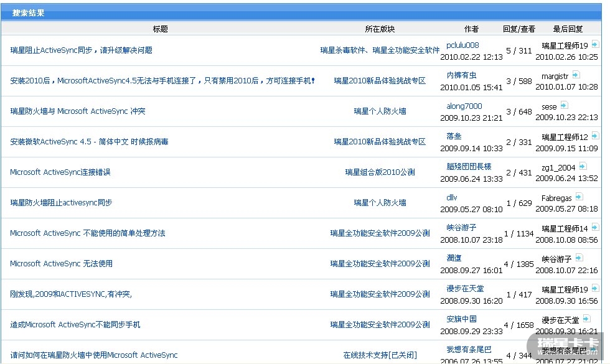Viewport: 610px width, 364px height.
Task: Go to board 瑞星个人防火墙 in along7000 row
Action: [x=380, y=111]
